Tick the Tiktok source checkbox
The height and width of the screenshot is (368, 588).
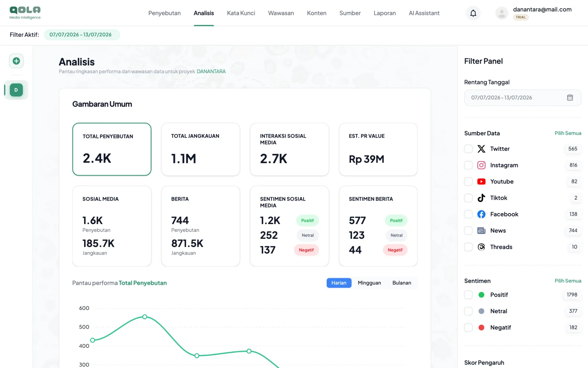click(x=469, y=198)
